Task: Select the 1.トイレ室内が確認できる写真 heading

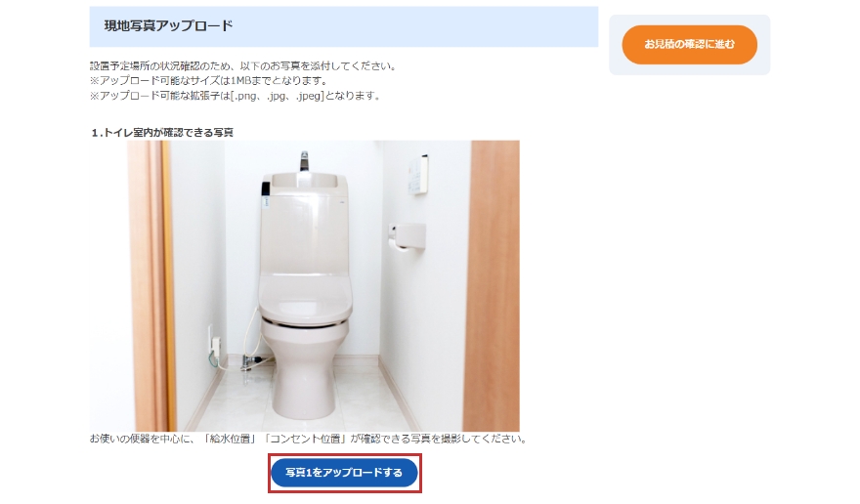Action: [x=162, y=132]
